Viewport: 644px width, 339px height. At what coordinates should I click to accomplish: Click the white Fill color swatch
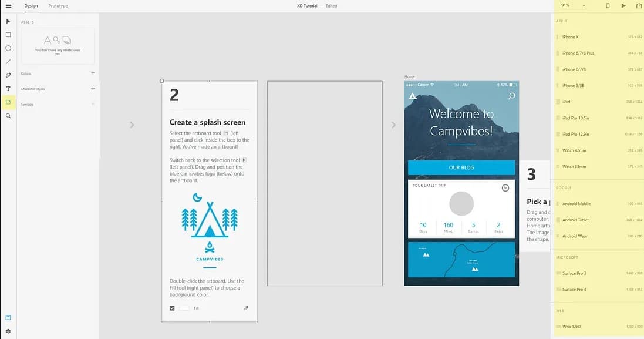click(184, 308)
